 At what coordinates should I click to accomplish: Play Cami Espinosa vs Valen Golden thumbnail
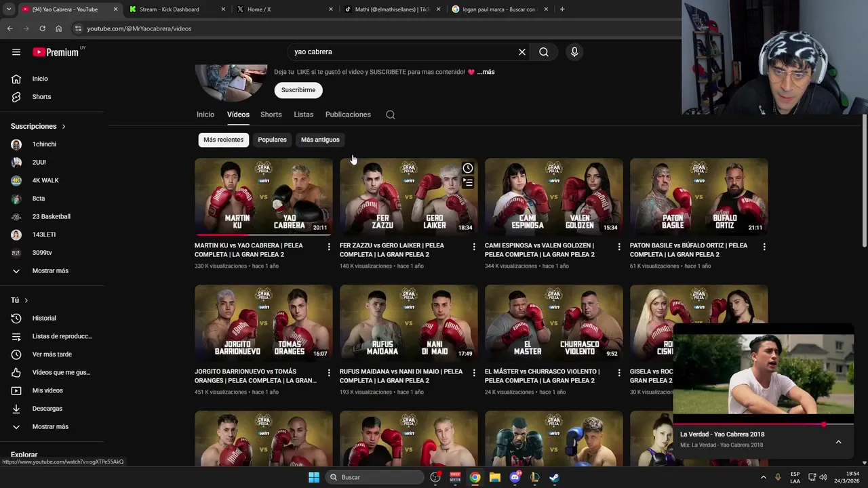point(554,197)
